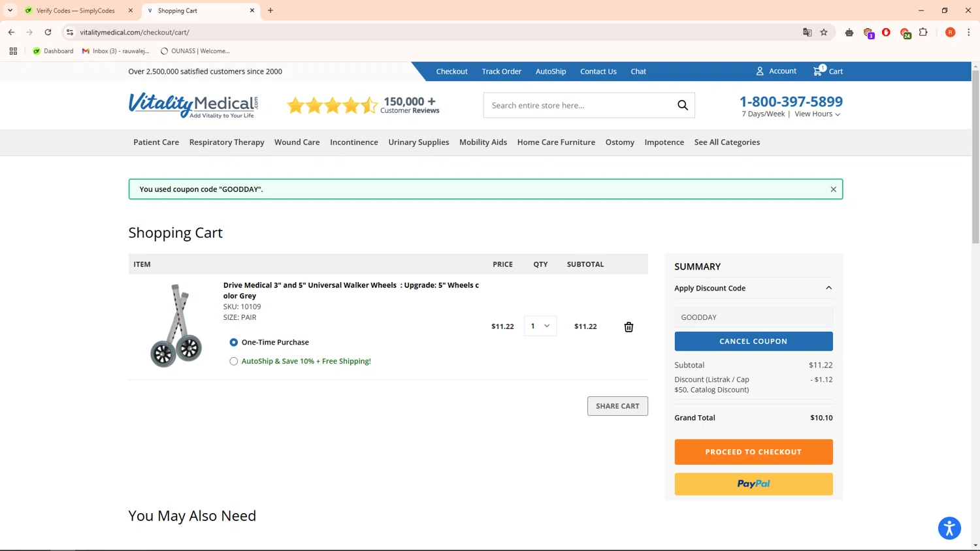Click Proceed to Checkout button

[x=753, y=452]
